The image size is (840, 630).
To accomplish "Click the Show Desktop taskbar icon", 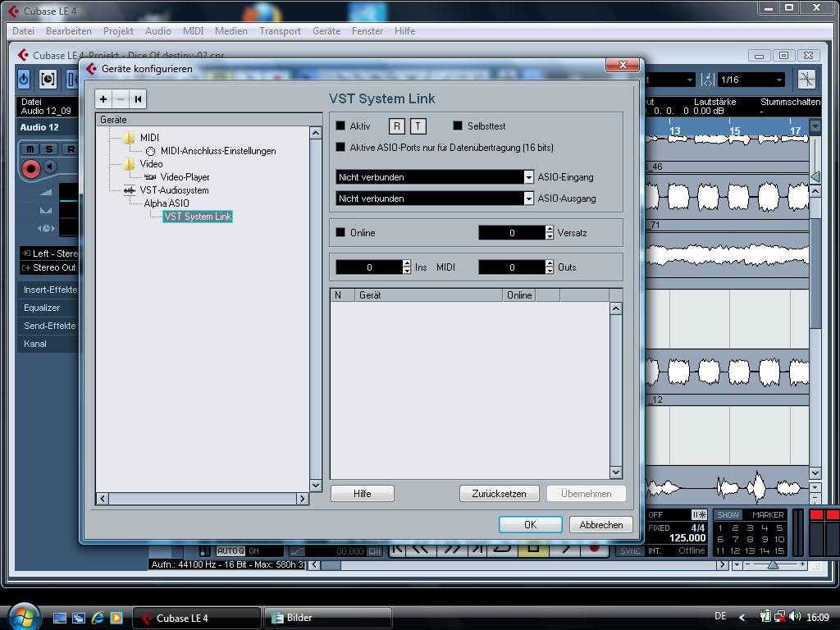I will [x=59, y=619].
